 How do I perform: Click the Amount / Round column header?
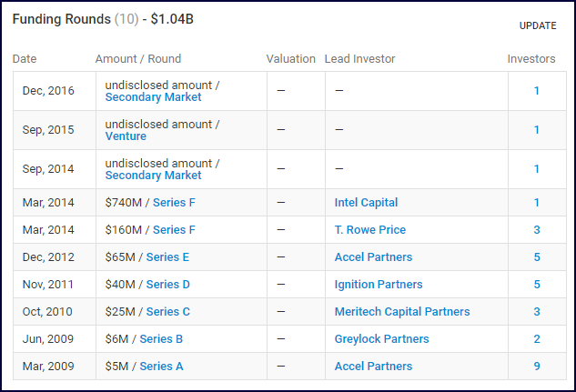point(138,59)
